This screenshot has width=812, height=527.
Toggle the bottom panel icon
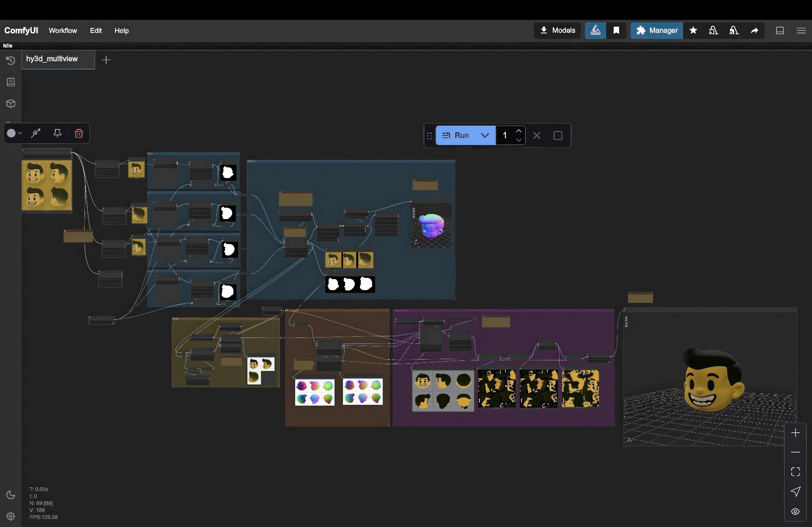point(780,30)
